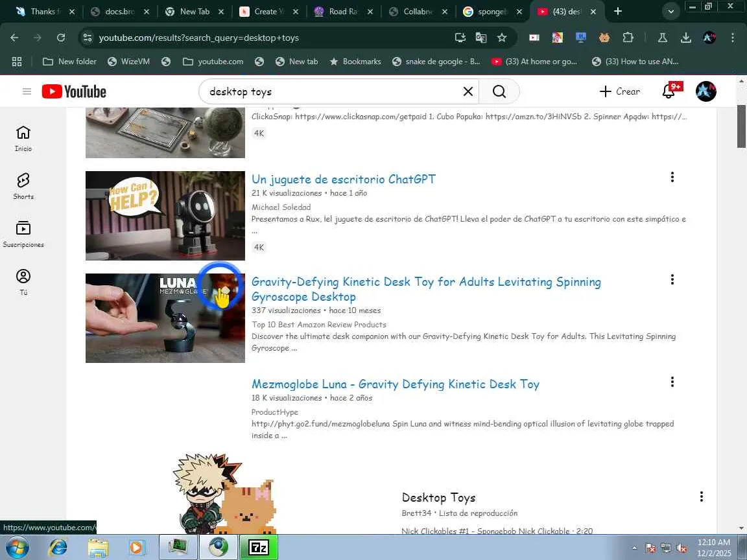The height and width of the screenshot is (560, 747).
Task: Open At home or go bookmark
Action: pos(534,62)
